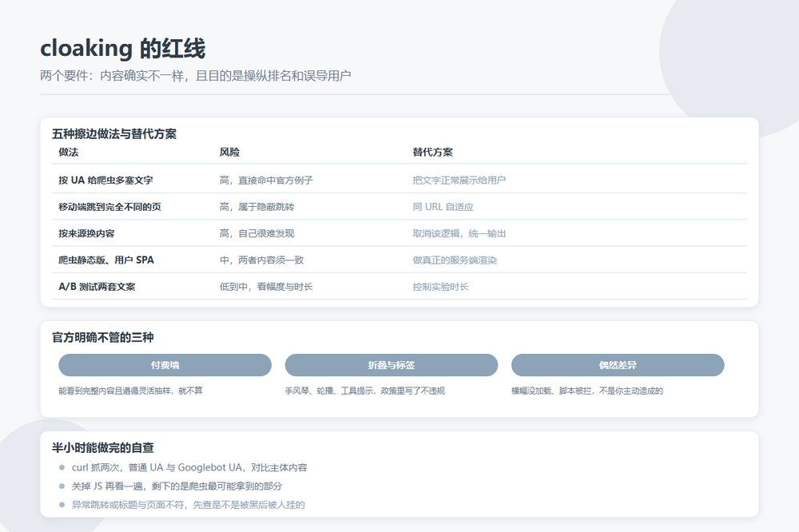Click the subtitle starting '两个要件'

coord(196,76)
